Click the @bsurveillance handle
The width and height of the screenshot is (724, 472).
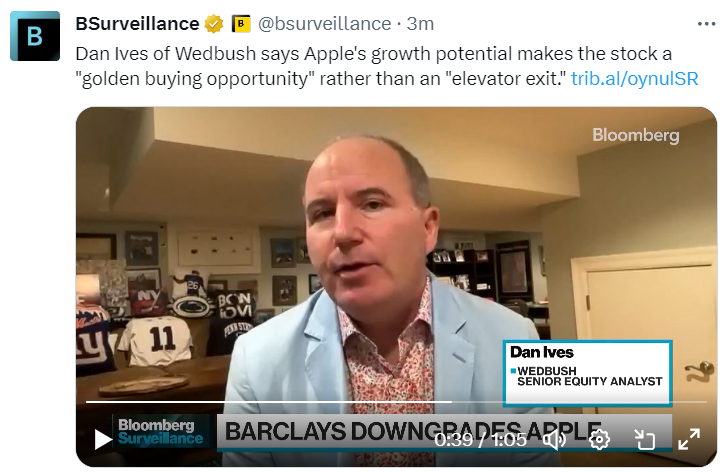coord(324,24)
